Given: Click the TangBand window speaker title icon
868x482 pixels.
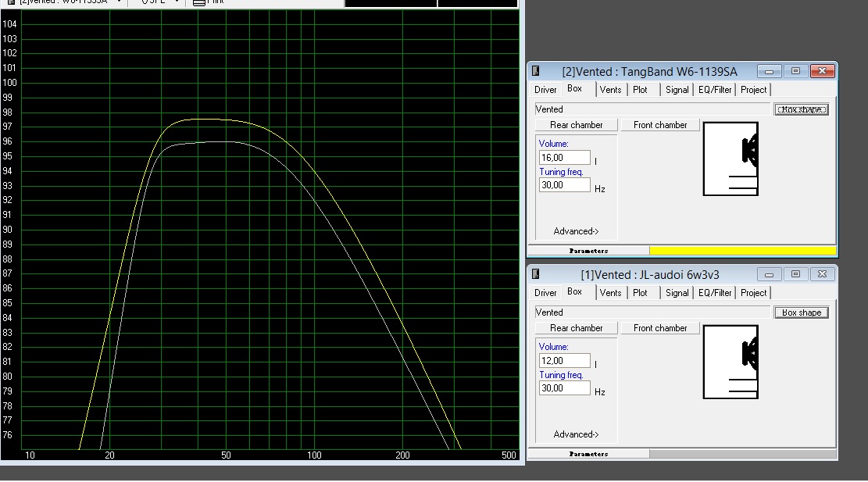Looking at the screenshot, I should [536, 71].
